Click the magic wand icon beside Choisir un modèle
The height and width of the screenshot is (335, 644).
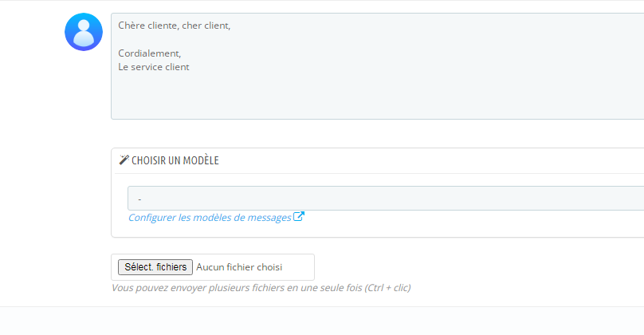coord(124,160)
